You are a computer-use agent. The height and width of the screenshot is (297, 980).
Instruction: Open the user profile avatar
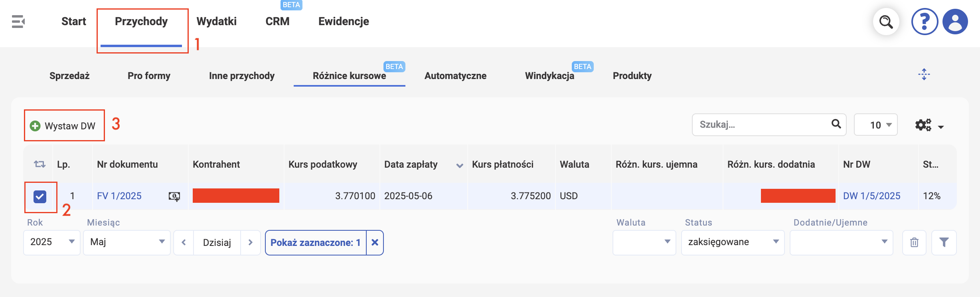(955, 22)
